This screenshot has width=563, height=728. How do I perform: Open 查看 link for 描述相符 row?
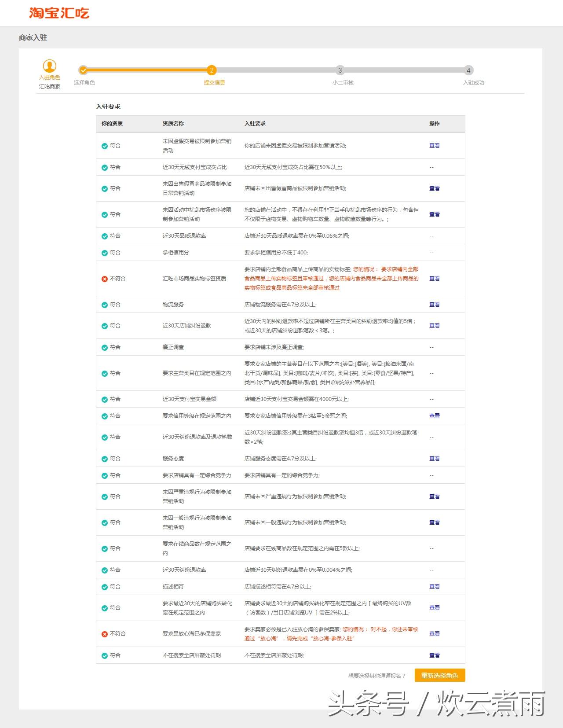point(434,587)
